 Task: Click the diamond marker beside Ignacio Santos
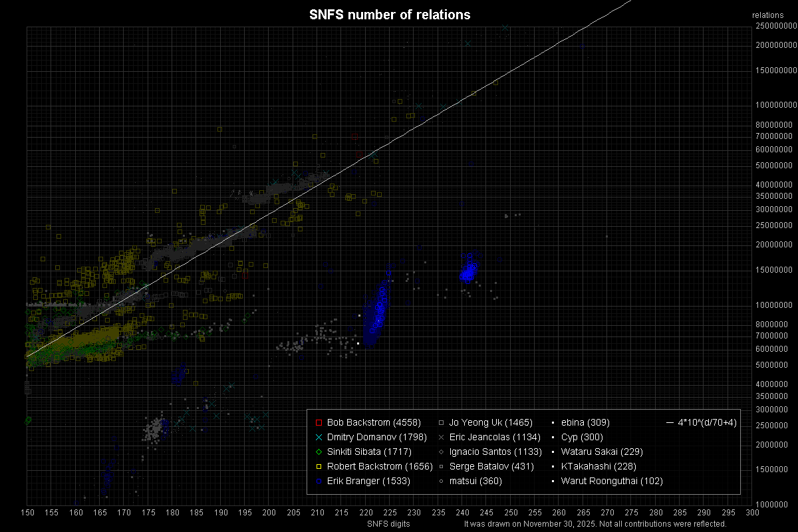coord(441,452)
